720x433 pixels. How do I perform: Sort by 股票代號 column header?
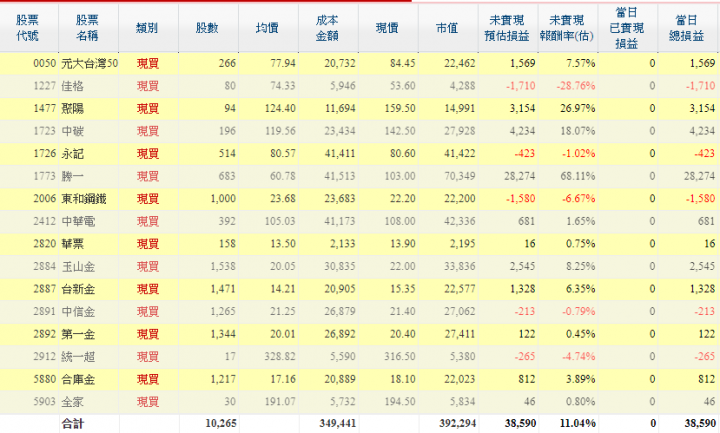click(x=28, y=28)
